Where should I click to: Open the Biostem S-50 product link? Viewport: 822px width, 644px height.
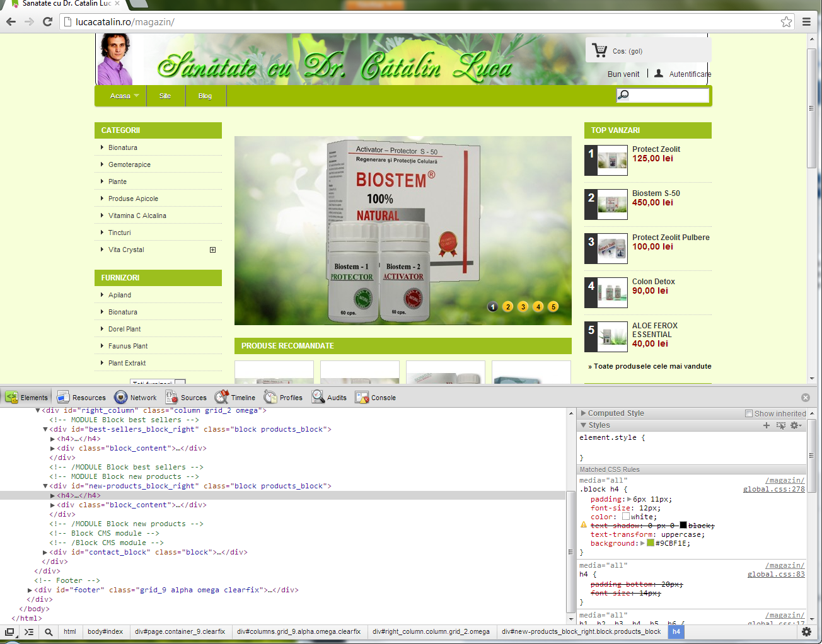click(656, 193)
